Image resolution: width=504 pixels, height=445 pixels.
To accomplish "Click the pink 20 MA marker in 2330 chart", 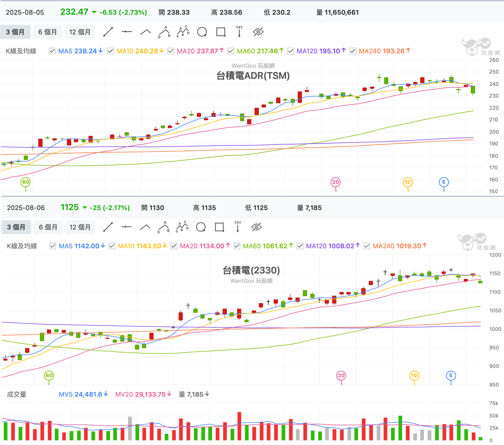I will pos(341,376).
